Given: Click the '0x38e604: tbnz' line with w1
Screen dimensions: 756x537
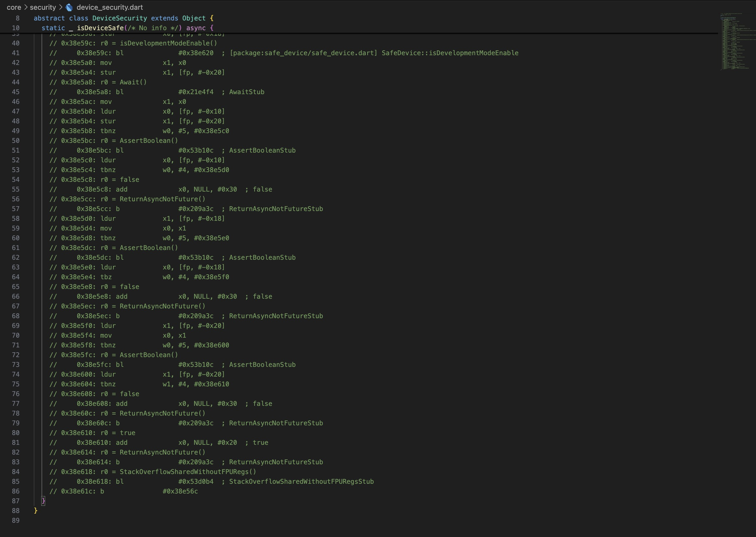Looking at the screenshot, I should coord(139,384).
